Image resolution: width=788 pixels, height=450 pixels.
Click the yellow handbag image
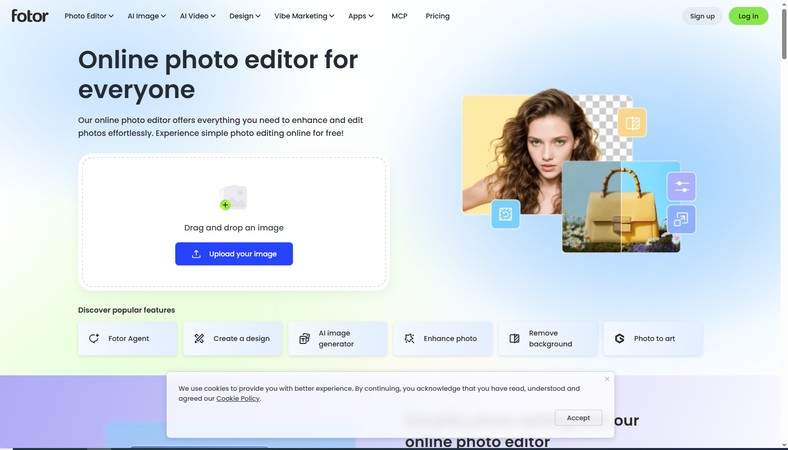click(621, 207)
